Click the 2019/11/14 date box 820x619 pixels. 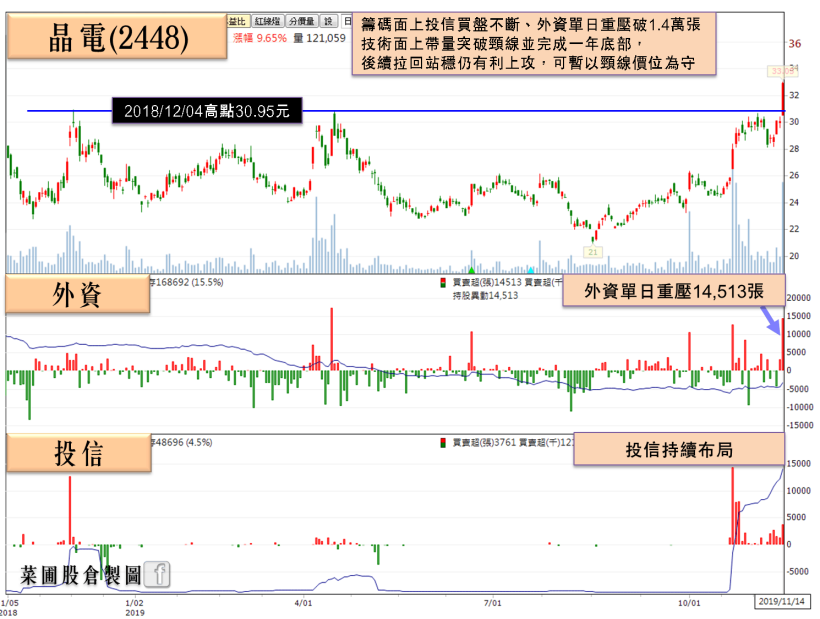782,601
